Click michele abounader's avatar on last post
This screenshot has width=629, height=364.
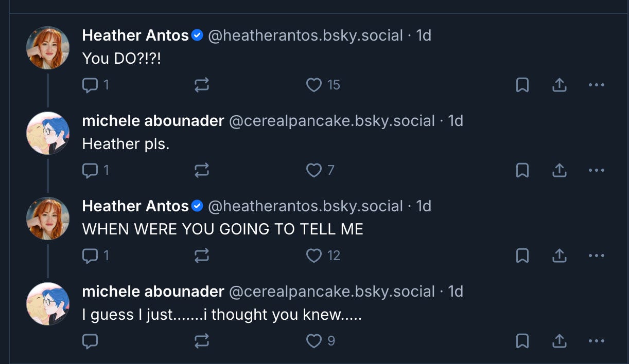(x=48, y=304)
